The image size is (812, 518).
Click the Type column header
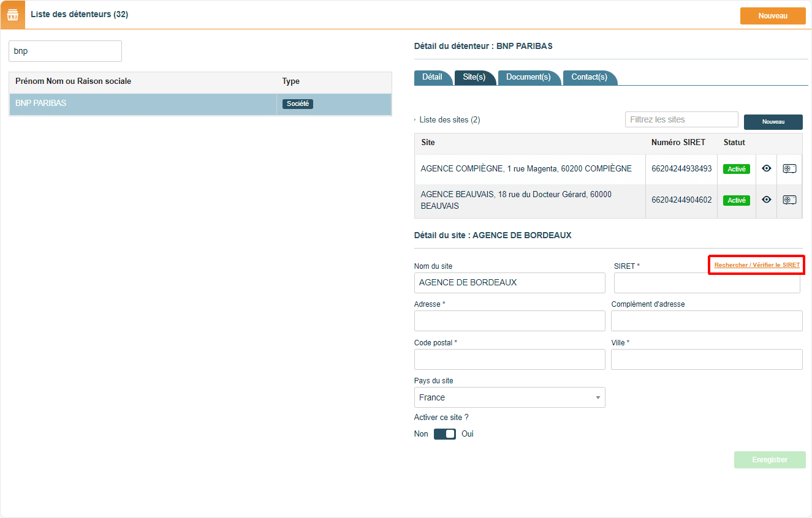(x=291, y=81)
